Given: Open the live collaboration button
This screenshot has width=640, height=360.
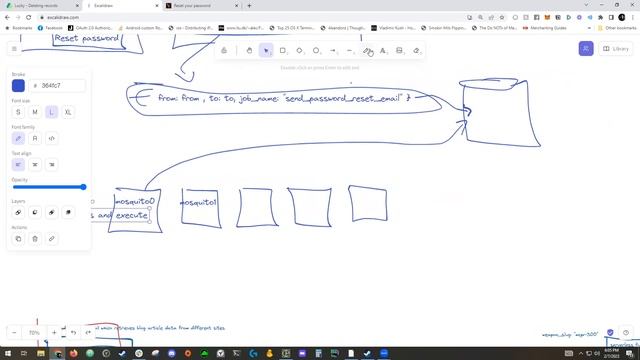Looking at the screenshot, I should coord(586,49).
